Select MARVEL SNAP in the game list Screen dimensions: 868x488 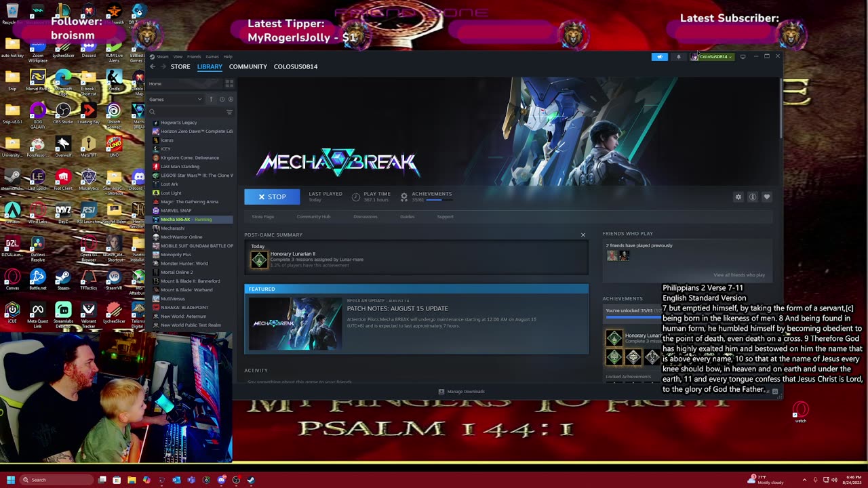coord(176,211)
